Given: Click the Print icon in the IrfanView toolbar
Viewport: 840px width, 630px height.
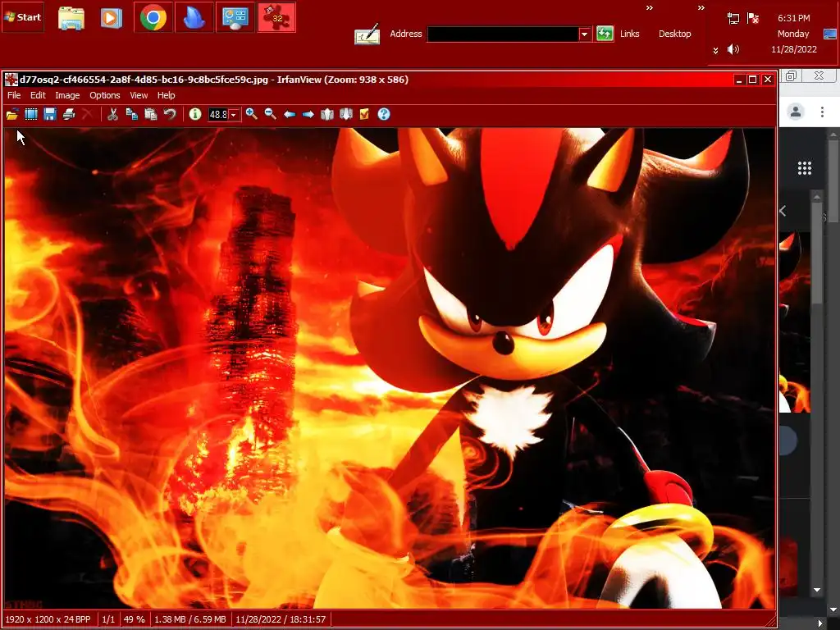Looking at the screenshot, I should pyautogui.click(x=69, y=114).
